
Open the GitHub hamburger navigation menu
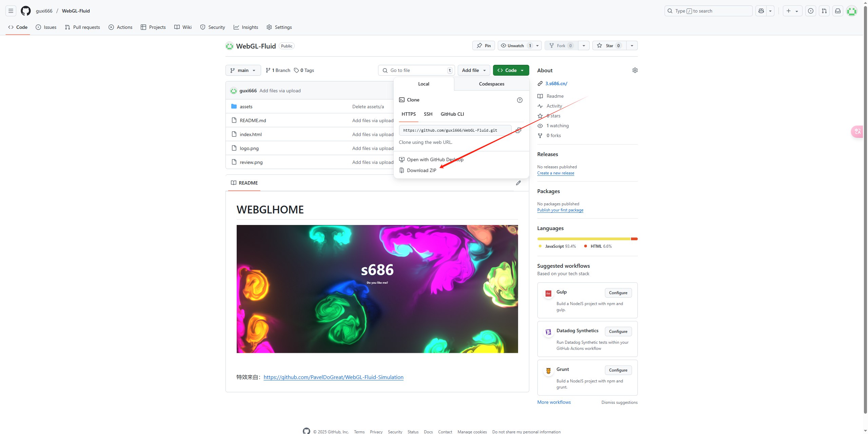click(x=11, y=11)
